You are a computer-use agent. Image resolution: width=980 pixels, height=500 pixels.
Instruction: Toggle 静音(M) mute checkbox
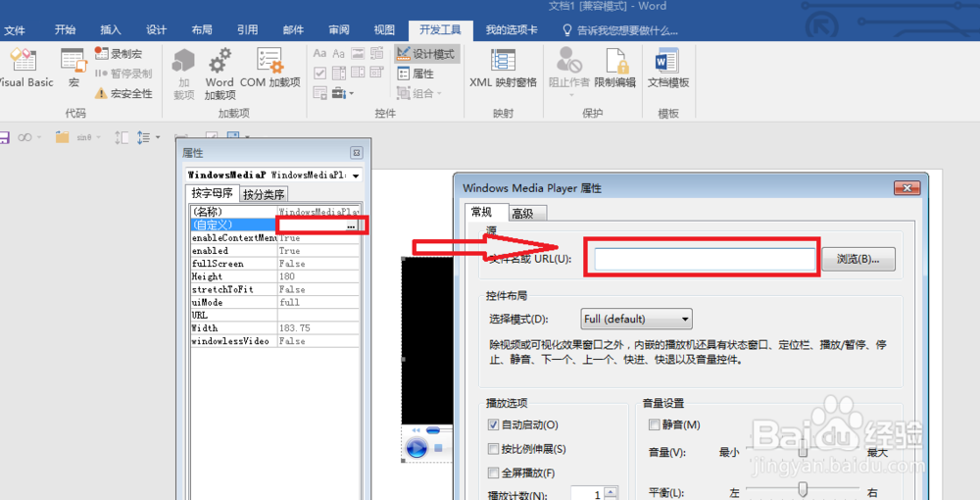[655, 425]
